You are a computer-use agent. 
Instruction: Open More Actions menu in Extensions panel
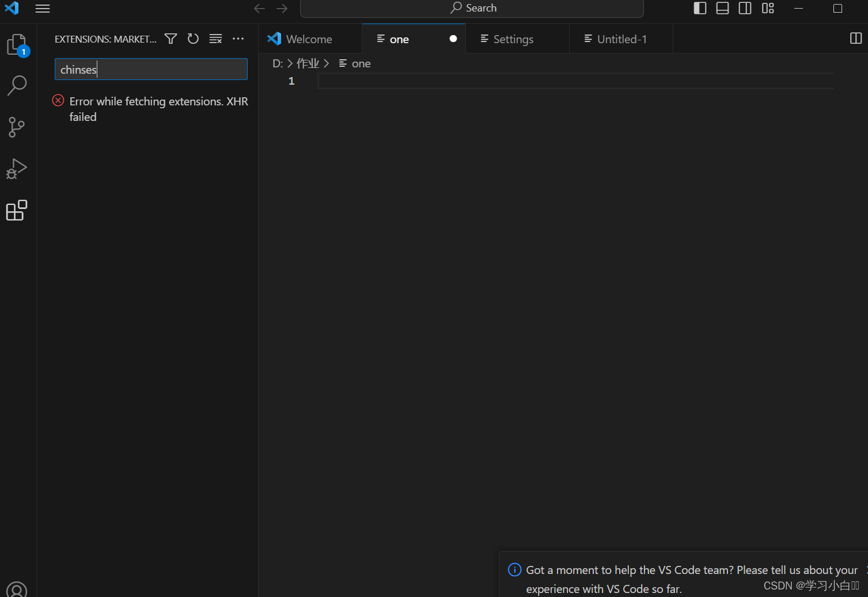tap(238, 39)
